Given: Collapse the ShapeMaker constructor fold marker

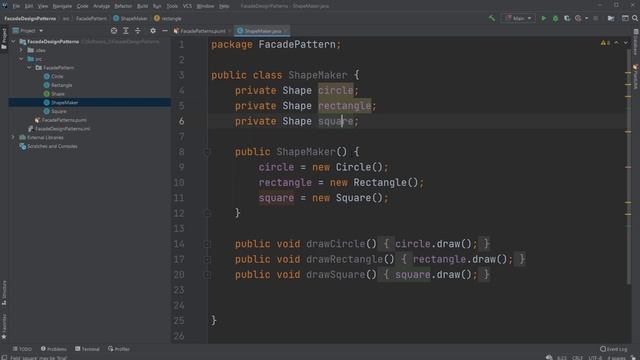Looking at the screenshot, I should click(x=207, y=152).
